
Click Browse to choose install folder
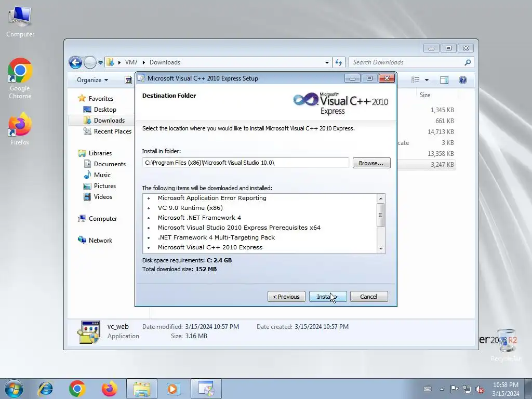click(x=371, y=163)
